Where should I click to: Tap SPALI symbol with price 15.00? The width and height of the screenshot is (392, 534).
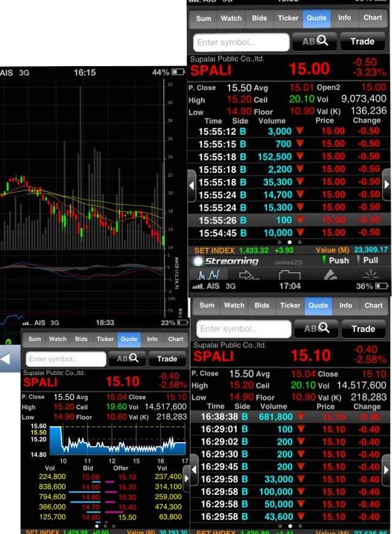click(x=211, y=70)
